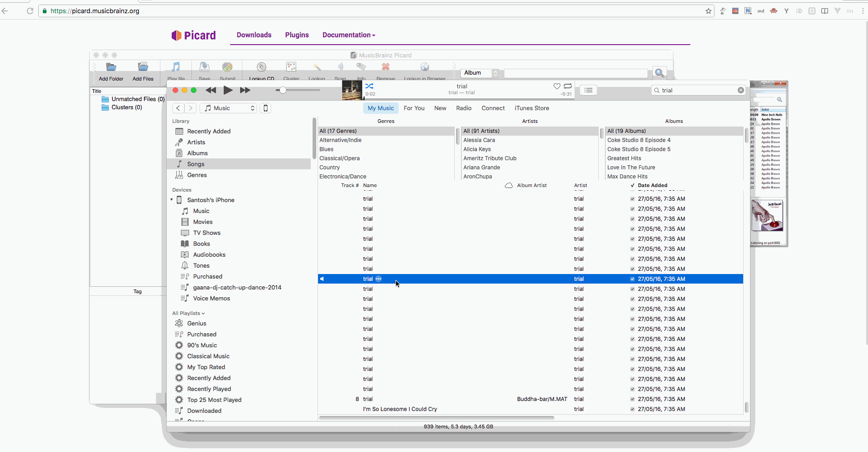Uncheck checkbox for I'm So Lonesome I Could Cry

pos(632,409)
